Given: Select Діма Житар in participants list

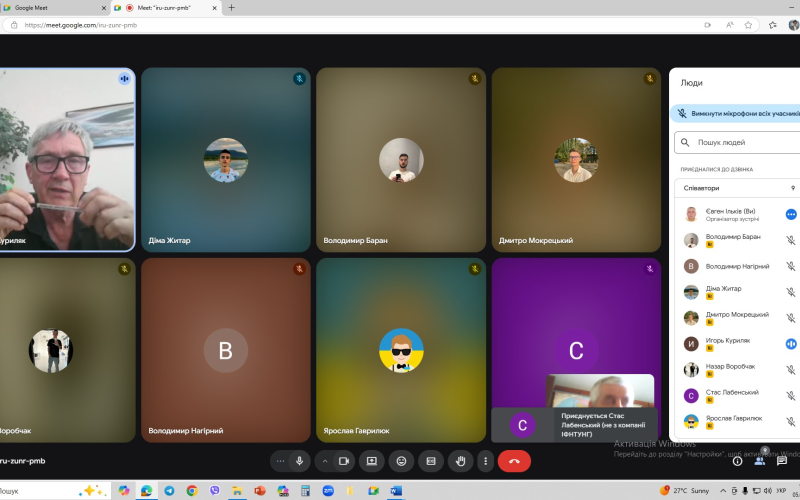Looking at the screenshot, I should (x=735, y=292).
